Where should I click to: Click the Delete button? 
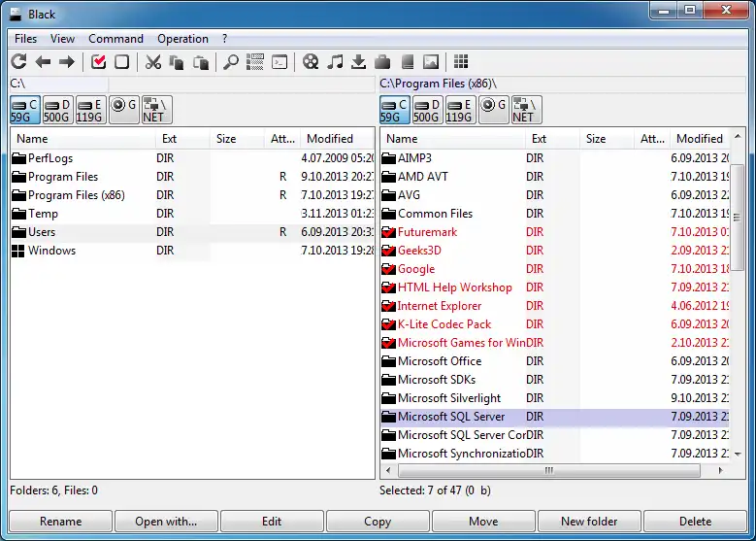click(x=695, y=522)
